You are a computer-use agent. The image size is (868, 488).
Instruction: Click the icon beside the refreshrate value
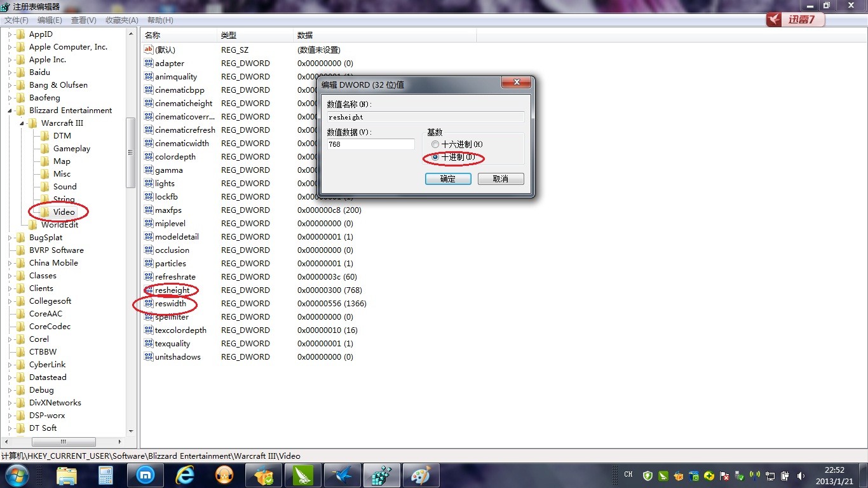(149, 276)
